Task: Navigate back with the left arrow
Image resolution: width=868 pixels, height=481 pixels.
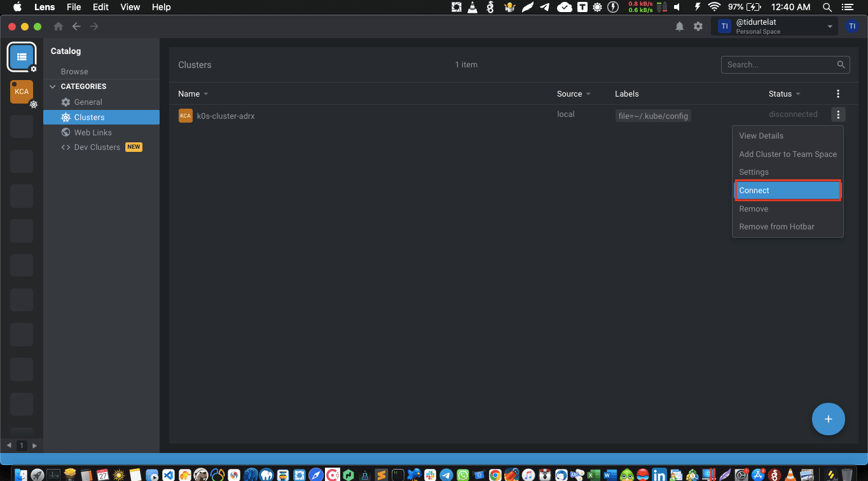Action: [x=76, y=26]
